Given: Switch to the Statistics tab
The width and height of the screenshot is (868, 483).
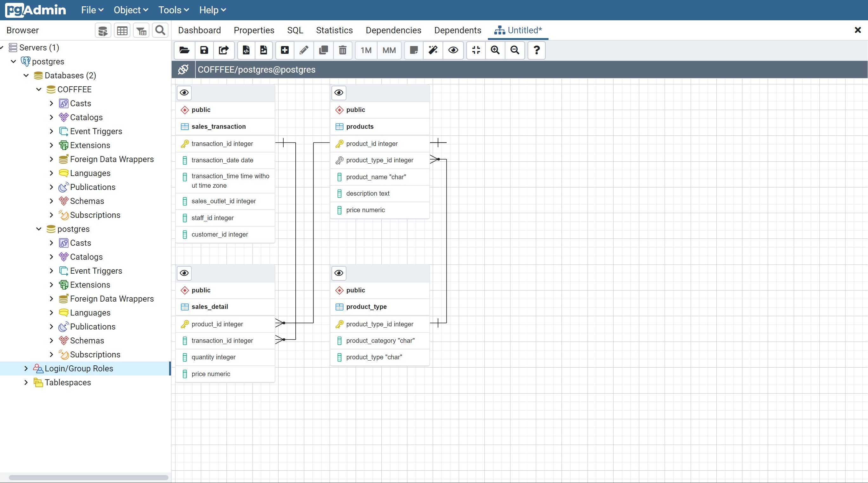Looking at the screenshot, I should pyautogui.click(x=334, y=30).
